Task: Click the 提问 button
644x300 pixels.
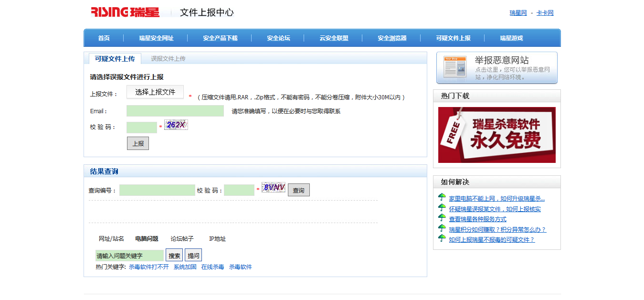Action: pos(193,255)
